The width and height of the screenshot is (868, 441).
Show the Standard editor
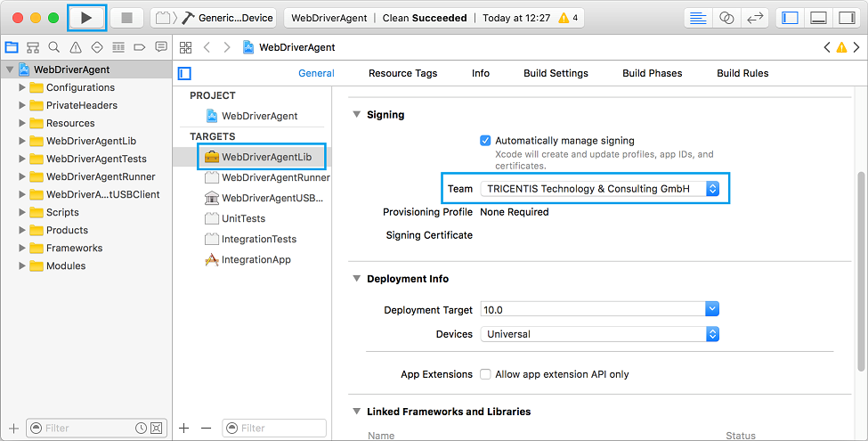tap(699, 18)
